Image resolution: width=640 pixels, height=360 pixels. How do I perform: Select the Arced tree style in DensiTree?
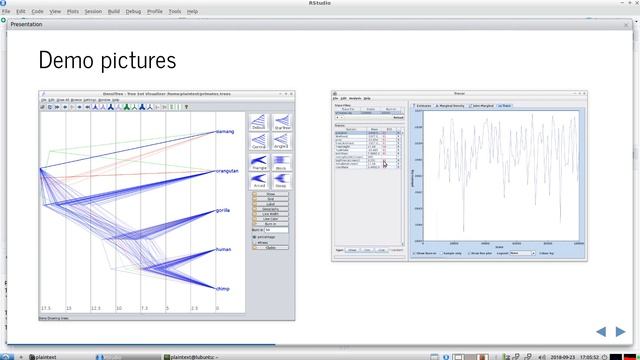259,180
